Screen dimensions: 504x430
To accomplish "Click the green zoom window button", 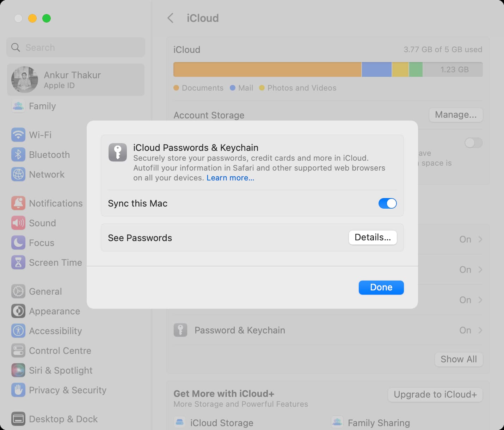I will tap(47, 18).
